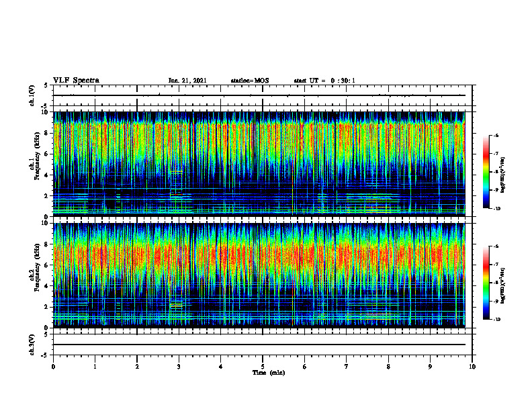Click the "Time (min)" x-axis title
This screenshot has width=532, height=411.
[269, 373]
